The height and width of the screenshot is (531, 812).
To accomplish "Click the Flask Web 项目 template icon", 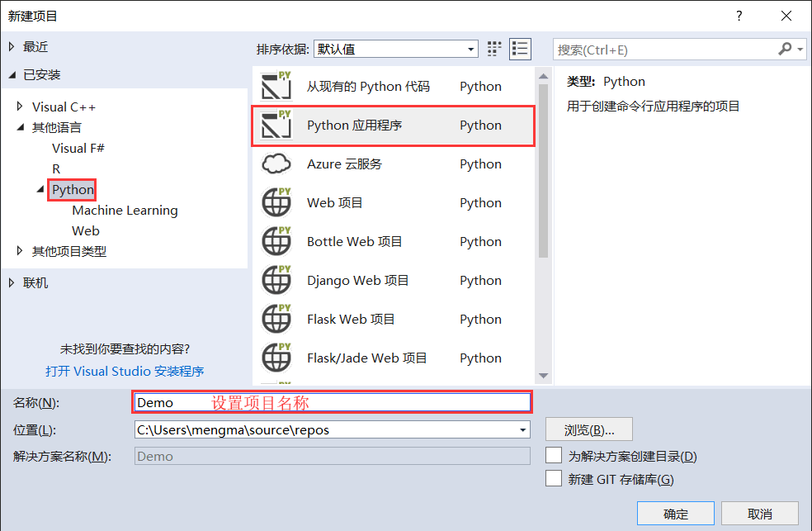I will [x=276, y=319].
